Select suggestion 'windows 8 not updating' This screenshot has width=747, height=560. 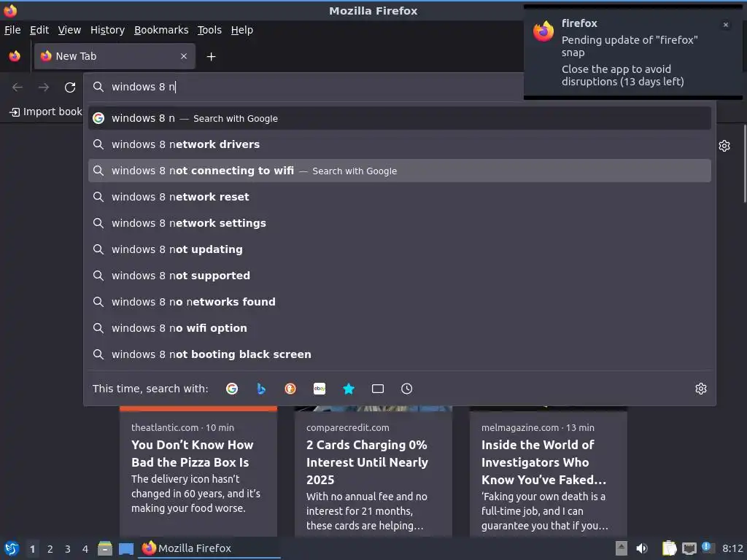coord(399,249)
